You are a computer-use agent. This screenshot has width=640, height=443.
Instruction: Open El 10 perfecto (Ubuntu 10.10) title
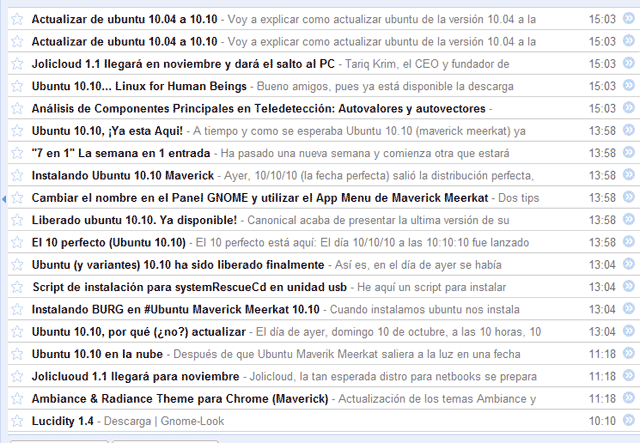pyautogui.click(x=109, y=243)
